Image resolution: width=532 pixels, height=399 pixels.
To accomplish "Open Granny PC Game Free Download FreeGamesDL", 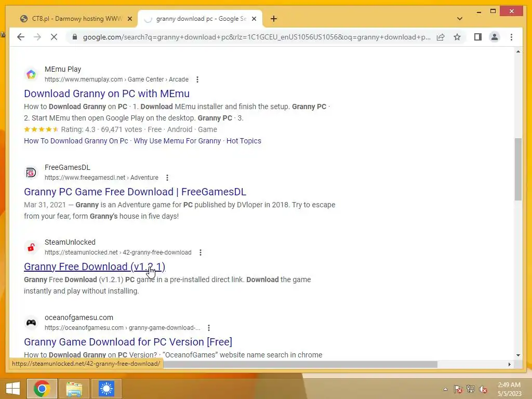I will point(135,192).
